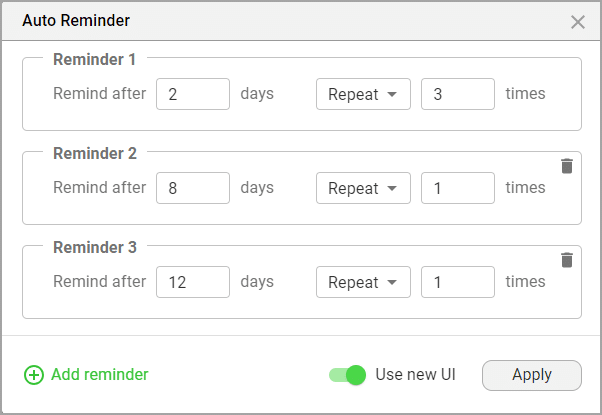Focus Reminder 3 days field

(193, 282)
